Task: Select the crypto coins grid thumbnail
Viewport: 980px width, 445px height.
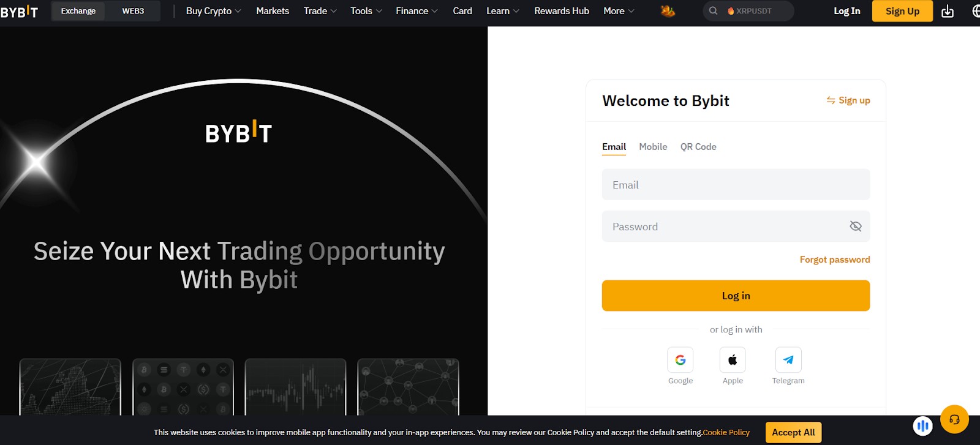Action: click(x=183, y=387)
